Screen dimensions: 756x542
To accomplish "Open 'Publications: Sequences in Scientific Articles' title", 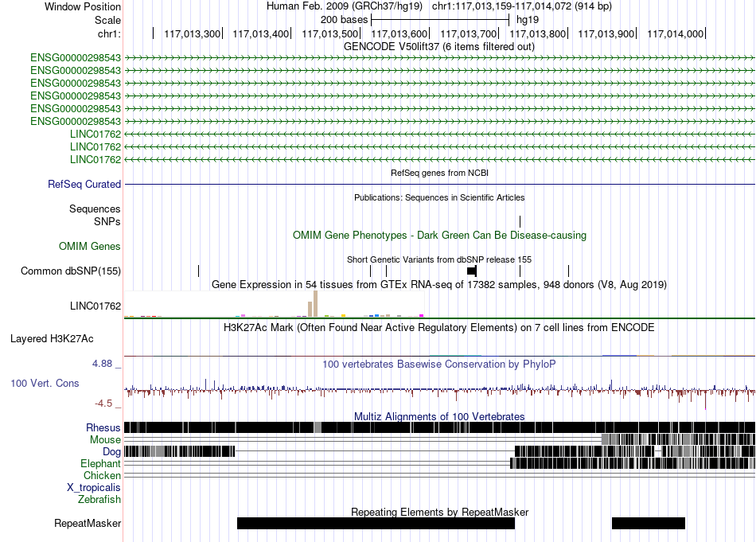I will tap(439, 197).
